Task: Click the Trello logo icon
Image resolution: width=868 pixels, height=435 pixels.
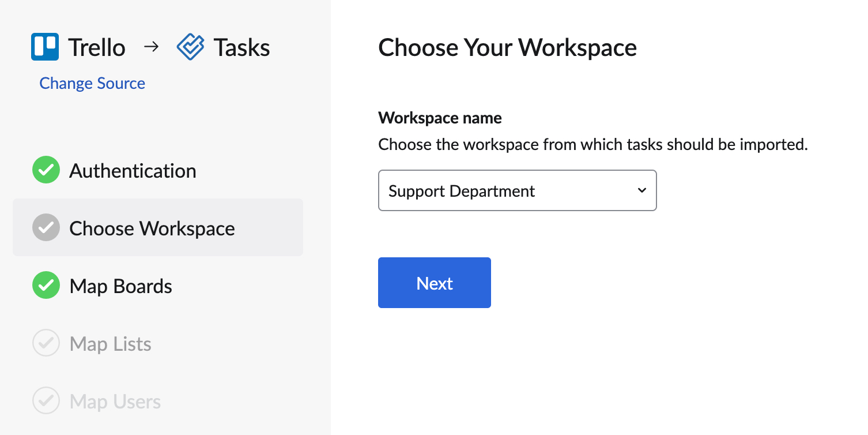Action: [x=45, y=47]
